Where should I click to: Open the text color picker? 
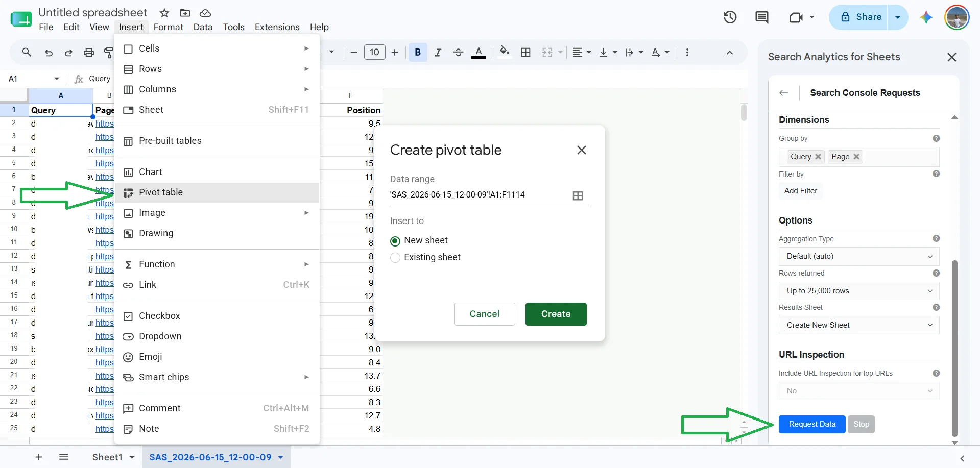pyautogui.click(x=479, y=52)
